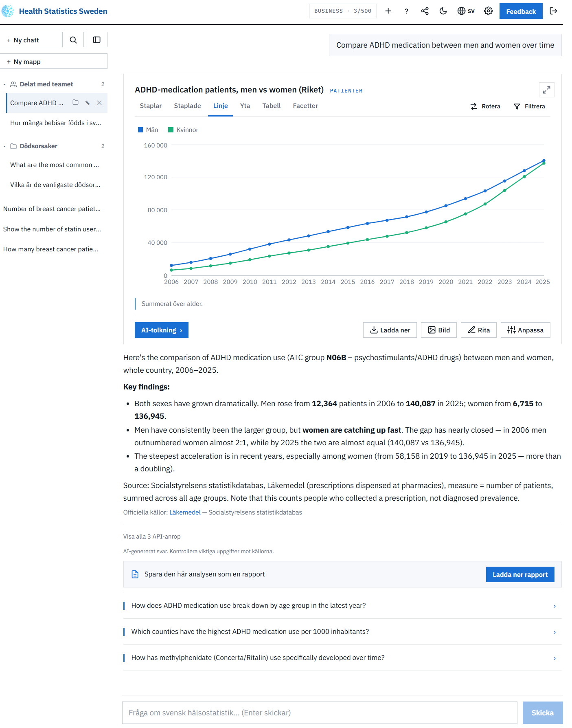The image size is (572, 728).
Task: Select the Staplade chart tab
Action: click(187, 106)
